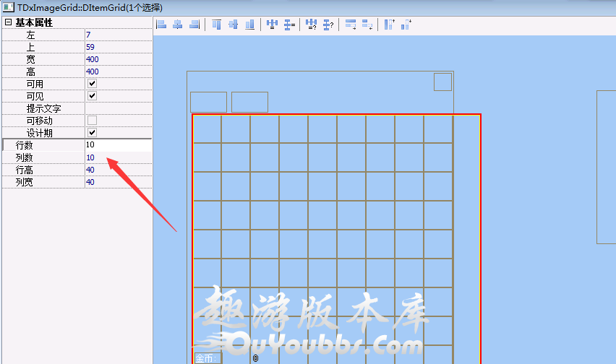Click the 列宽 value field
The height and width of the screenshot is (364, 616).
click(x=119, y=182)
